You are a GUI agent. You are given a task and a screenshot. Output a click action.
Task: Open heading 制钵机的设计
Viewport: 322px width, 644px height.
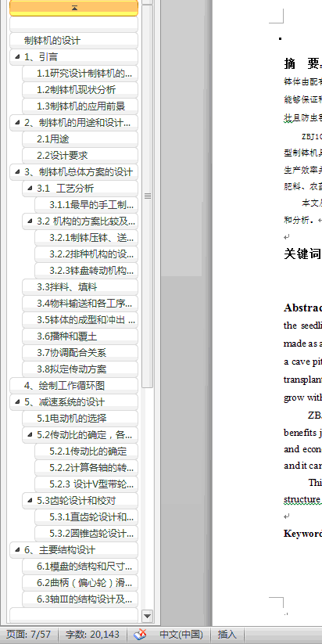point(73,40)
